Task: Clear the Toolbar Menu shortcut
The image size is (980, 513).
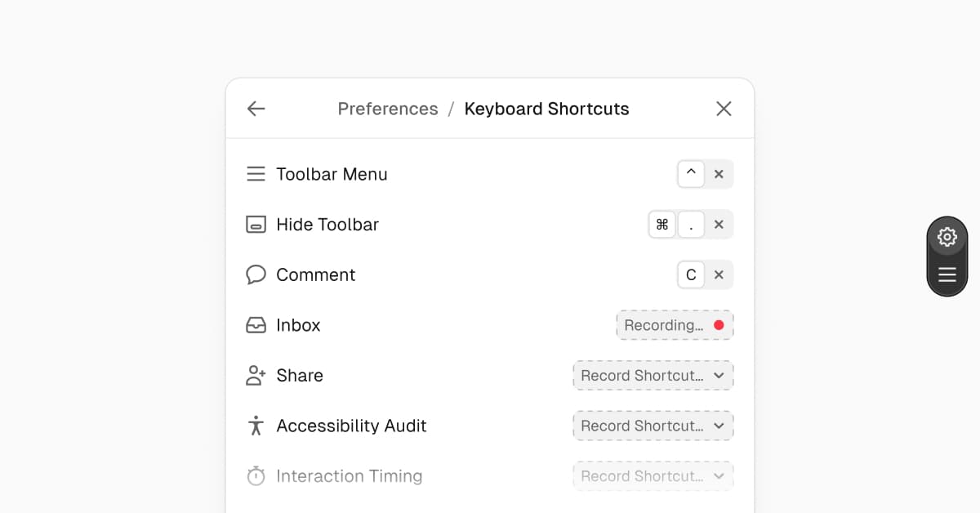Action: click(719, 174)
